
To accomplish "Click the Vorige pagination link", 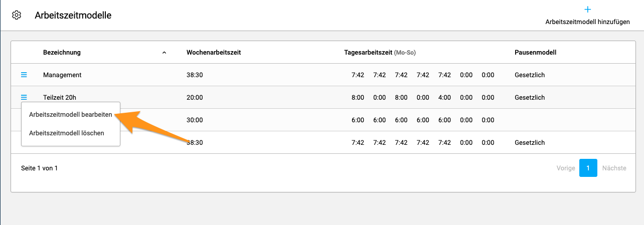I will tap(566, 168).
